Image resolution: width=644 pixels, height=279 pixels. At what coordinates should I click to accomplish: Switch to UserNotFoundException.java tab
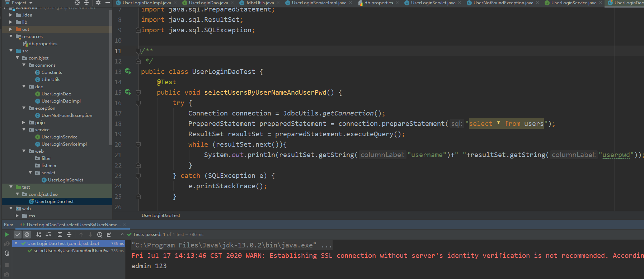click(503, 3)
